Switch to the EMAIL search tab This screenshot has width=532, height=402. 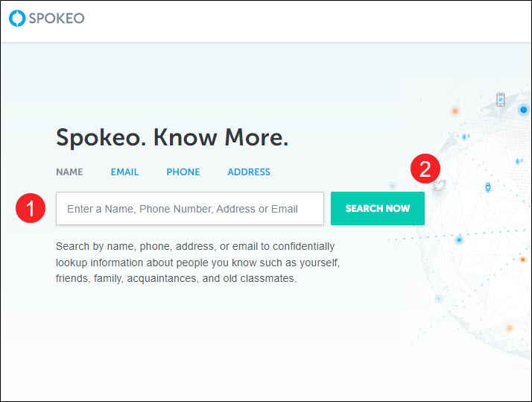pos(125,172)
